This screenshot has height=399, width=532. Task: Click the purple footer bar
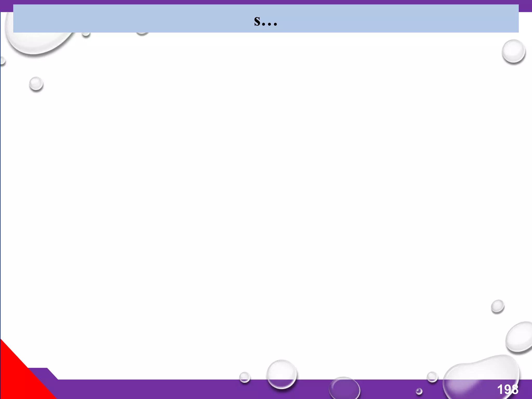(156, 389)
